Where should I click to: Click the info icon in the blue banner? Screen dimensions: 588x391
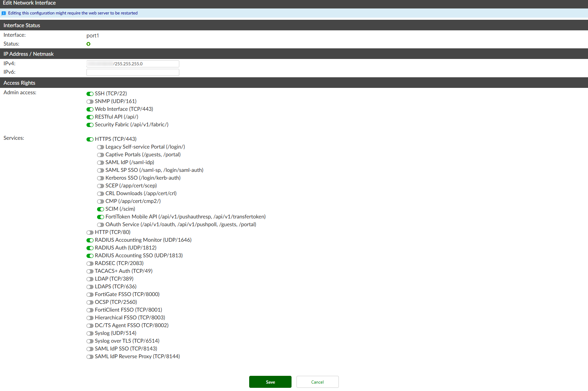coord(4,13)
